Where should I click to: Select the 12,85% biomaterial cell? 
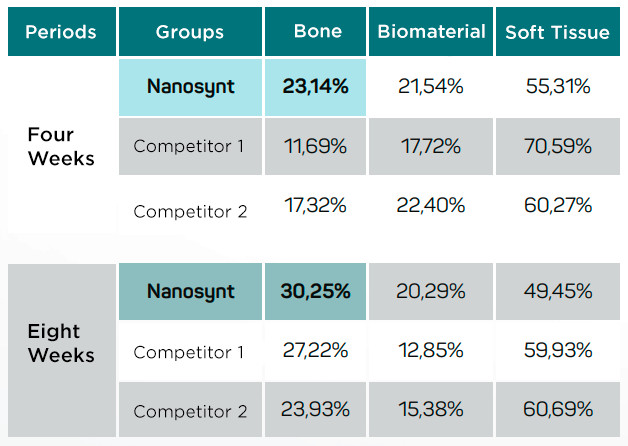(430, 351)
